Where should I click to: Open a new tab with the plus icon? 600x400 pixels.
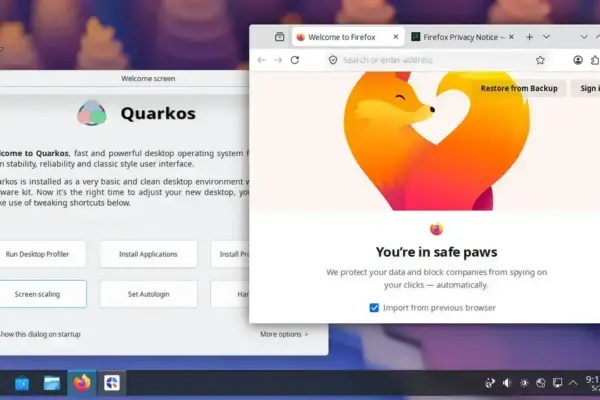(x=530, y=37)
